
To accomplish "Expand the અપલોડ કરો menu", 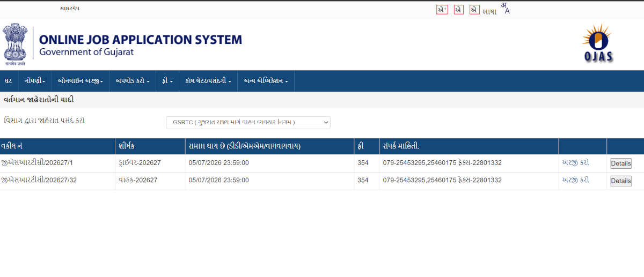I will pyautogui.click(x=133, y=81).
